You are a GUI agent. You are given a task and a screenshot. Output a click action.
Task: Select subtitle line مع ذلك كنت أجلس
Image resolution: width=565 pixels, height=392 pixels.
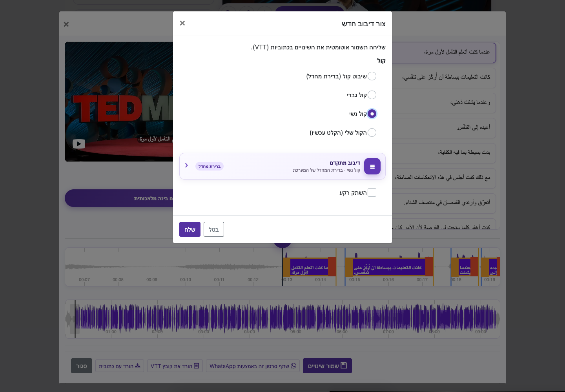(x=444, y=178)
